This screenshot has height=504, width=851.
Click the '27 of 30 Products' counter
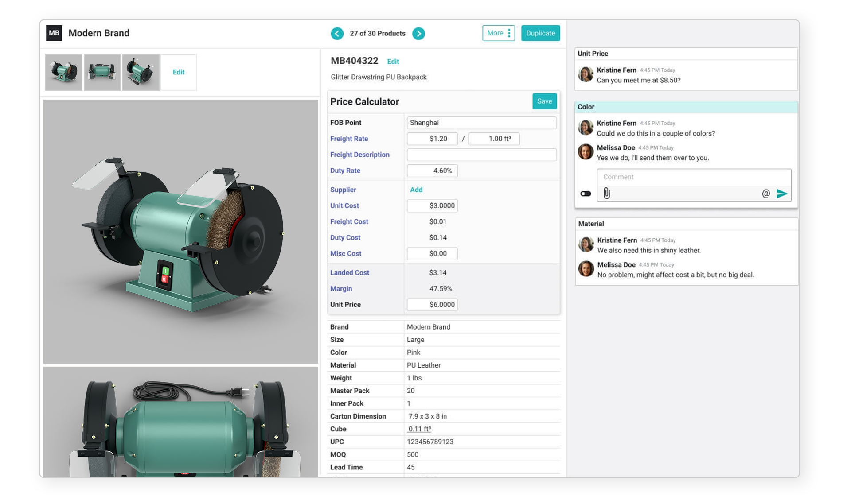(378, 34)
